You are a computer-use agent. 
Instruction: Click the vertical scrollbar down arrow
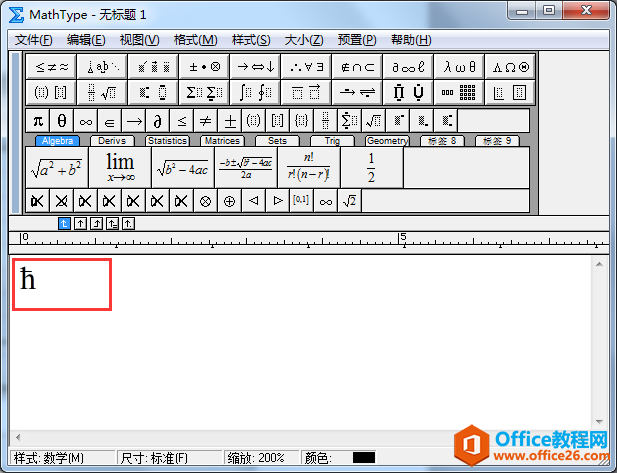tap(599, 421)
